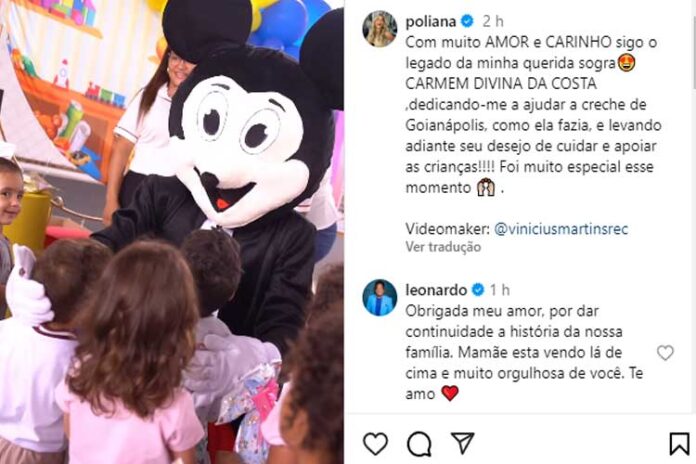Click the red heart emoji in comment
The width and height of the screenshot is (696, 464).
coord(450,393)
